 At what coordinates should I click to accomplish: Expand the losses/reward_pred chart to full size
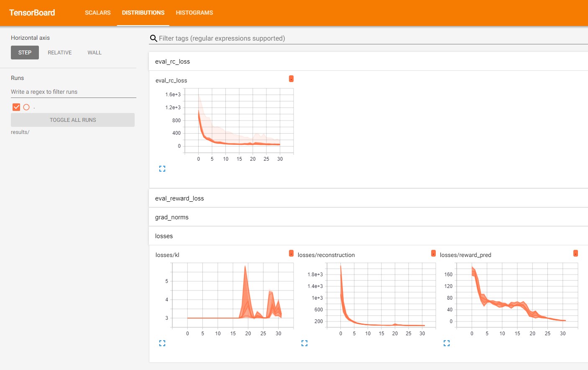coord(447,343)
